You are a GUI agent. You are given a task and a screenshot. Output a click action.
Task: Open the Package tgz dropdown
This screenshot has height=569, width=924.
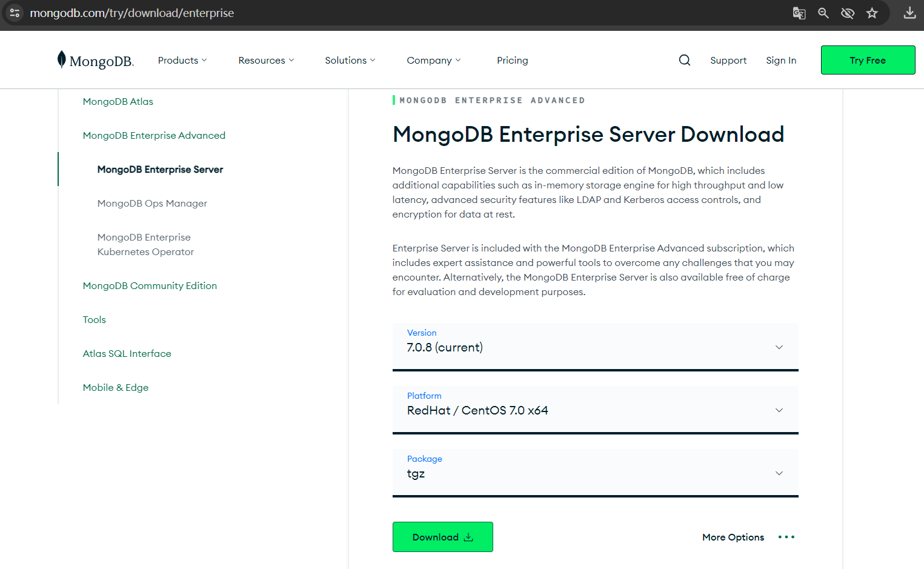(x=596, y=473)
